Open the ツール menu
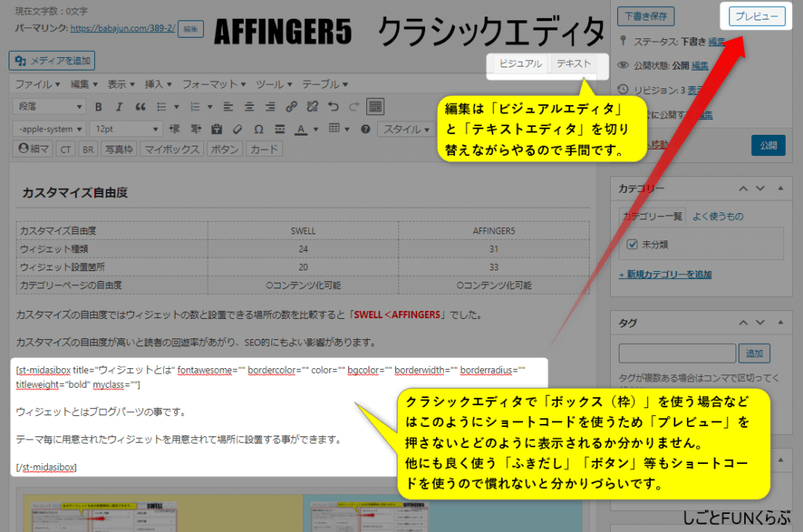Viewport: 803px width, 532px height. (x=274, y=85)
